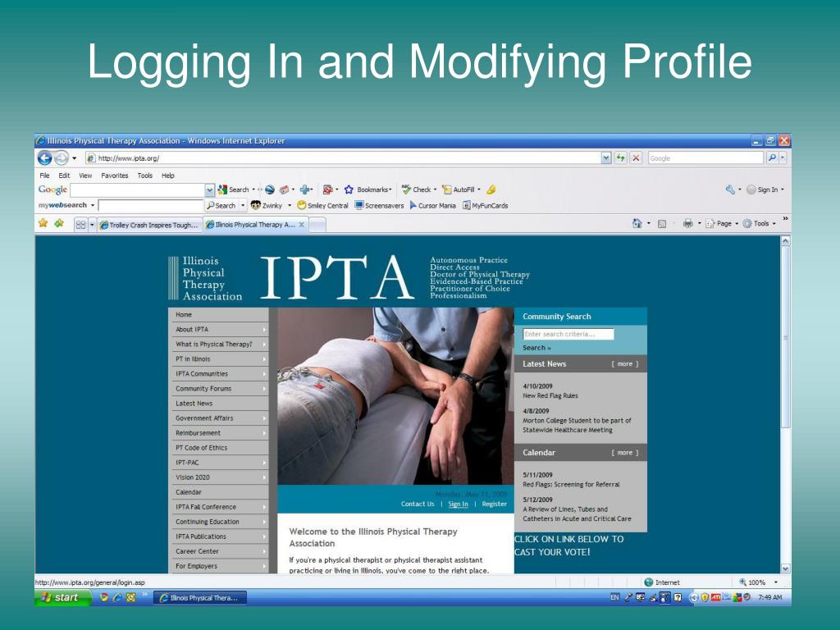Screen dimensions: 840x630
Task: Click Search » under Community Search
Action: coord(536,348)
